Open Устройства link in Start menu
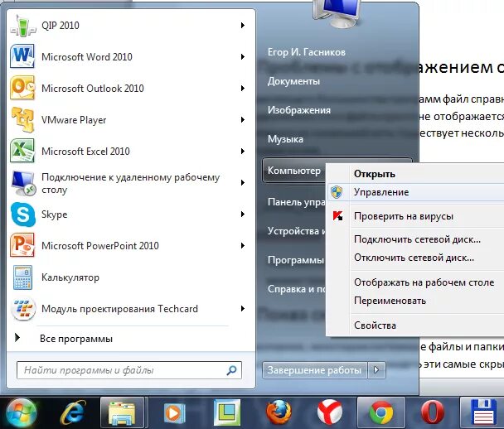 (x=296, y=231)
